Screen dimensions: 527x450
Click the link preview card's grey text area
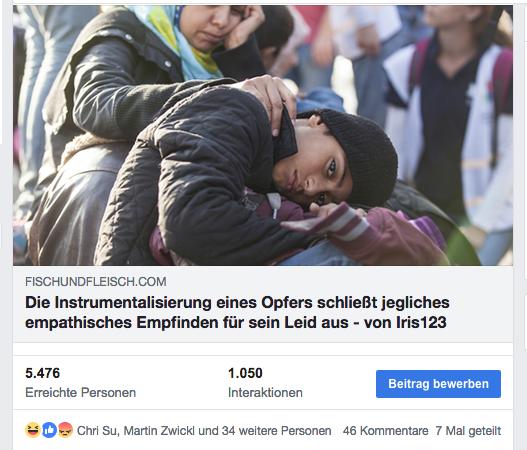pos(263,304)
